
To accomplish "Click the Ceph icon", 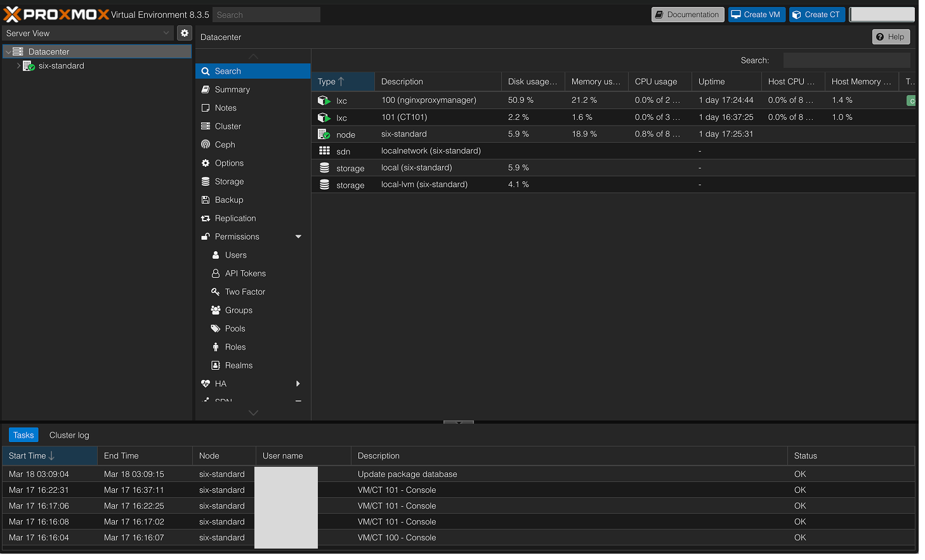I will click(206, 145).
